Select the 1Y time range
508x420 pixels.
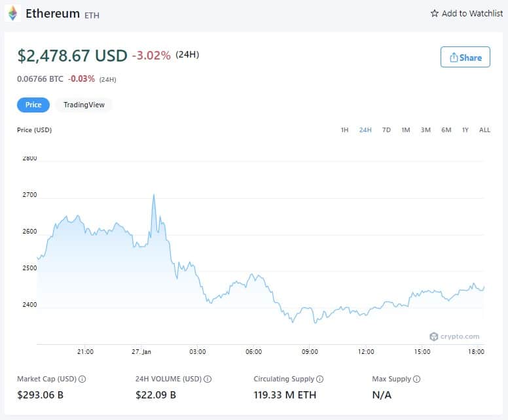465,130
